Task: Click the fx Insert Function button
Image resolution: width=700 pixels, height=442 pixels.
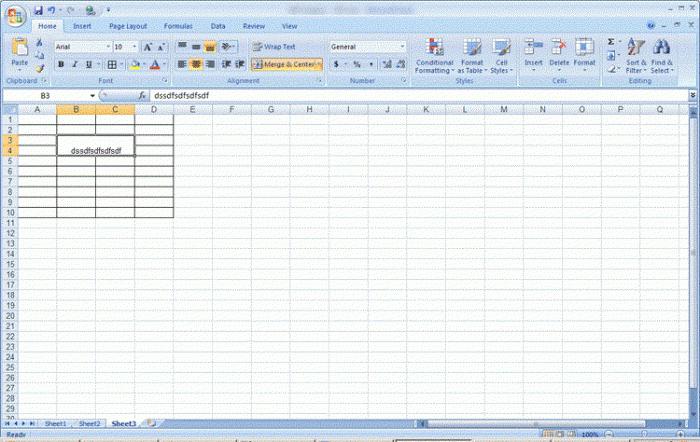Action: (x=142, y=96)
